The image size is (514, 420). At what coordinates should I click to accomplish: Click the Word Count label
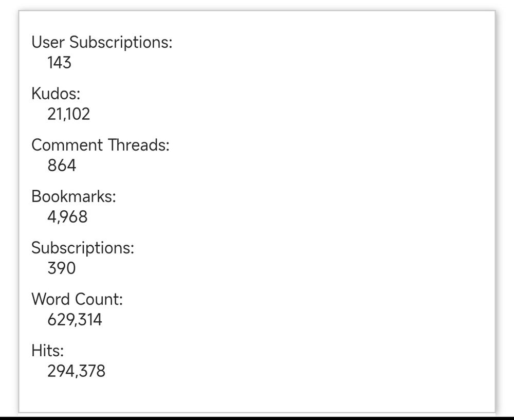point(77,299)
